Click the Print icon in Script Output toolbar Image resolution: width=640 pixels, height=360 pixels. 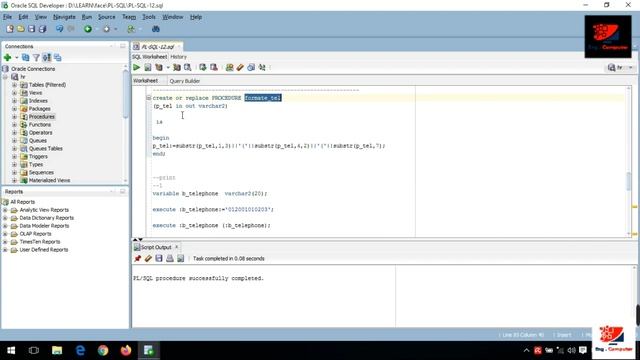[x=170, y=258]
